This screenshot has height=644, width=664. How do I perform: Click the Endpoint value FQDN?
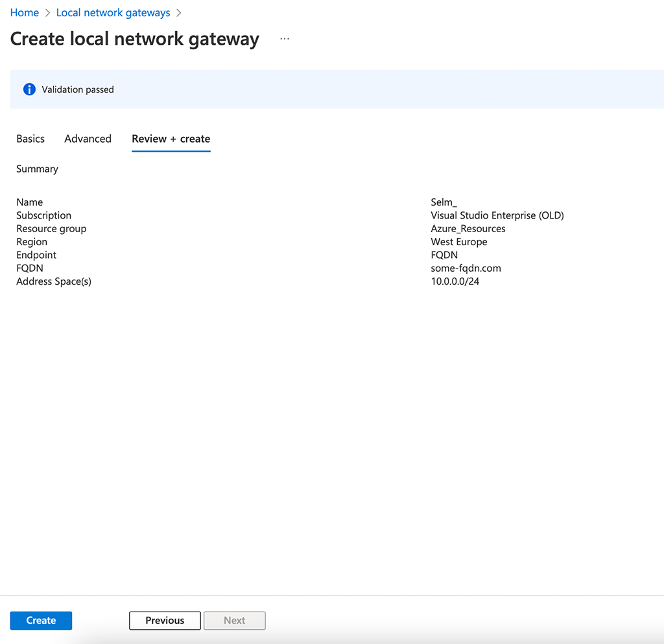(444, 255)
